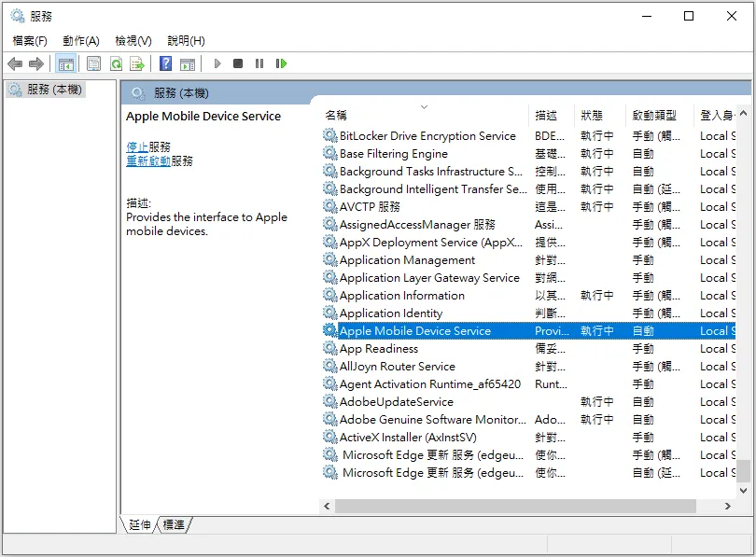Click gear icon beside AdobeUpdateService
The height and width of the screenshot is (557, 756).
[x=330, y=402]
